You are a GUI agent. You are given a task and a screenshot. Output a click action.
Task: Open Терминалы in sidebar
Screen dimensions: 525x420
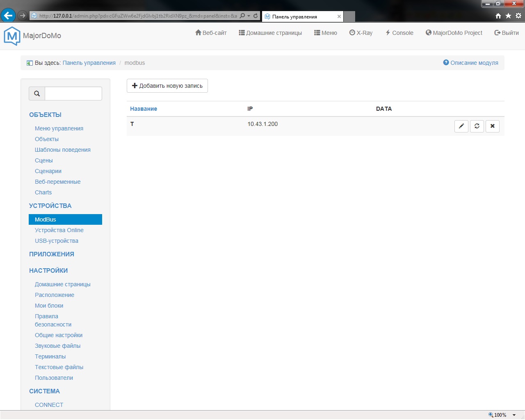point(50,356)
